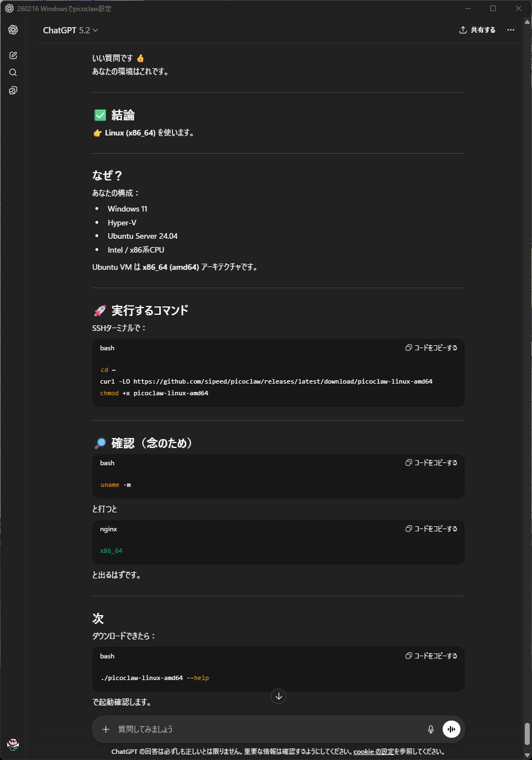532x760 pixels.
Task: Start voice mode with waveform button
Action: (452, 729)
